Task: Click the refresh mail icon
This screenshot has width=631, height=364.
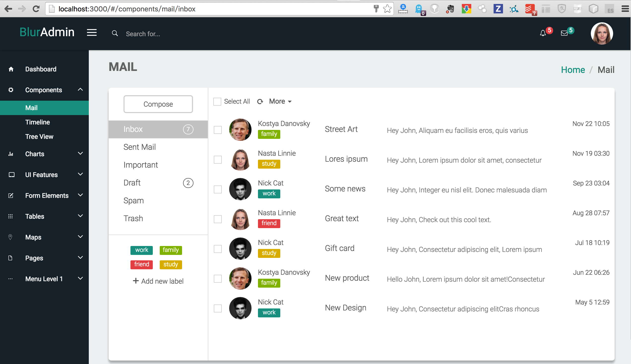Action: tap(260, 101)
